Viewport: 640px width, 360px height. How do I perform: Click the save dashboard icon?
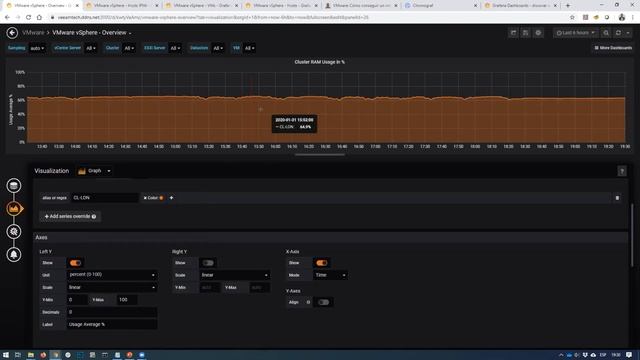[x=526, y=33]
